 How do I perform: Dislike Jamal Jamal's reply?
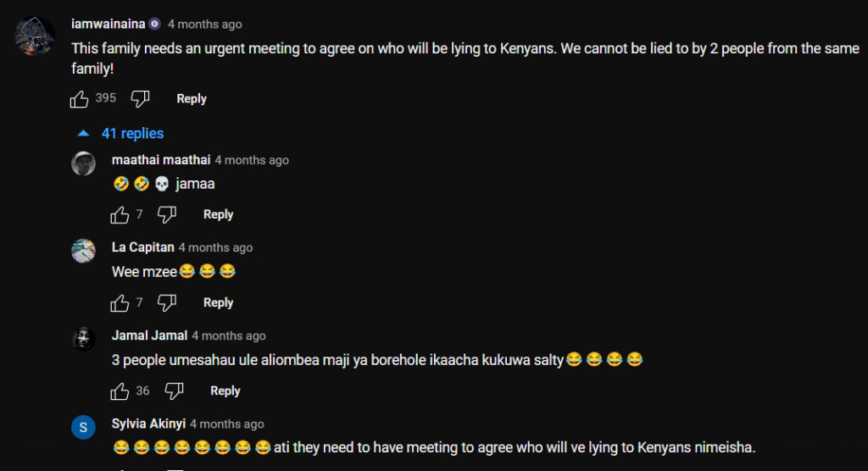174,391
